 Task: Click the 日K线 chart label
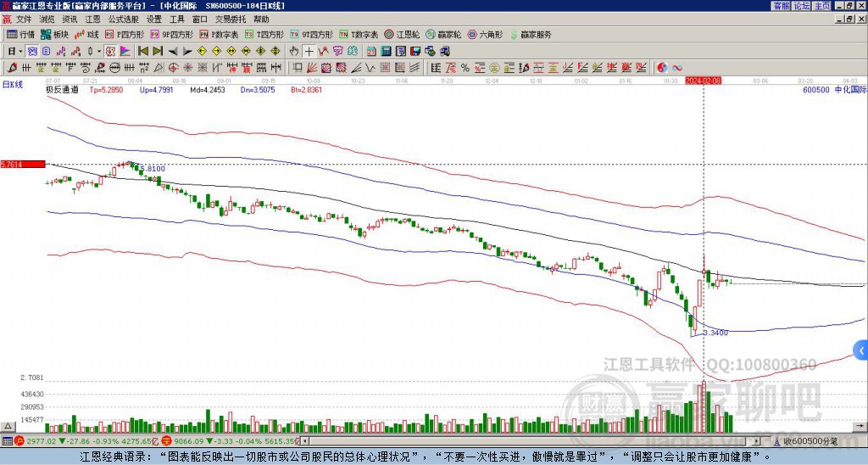coord(13,85)
